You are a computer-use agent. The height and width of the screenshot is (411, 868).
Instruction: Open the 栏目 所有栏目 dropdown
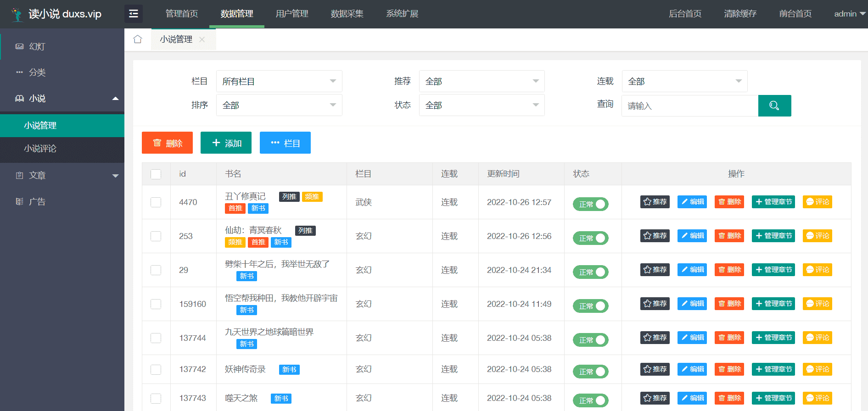(x=279, y=81)
